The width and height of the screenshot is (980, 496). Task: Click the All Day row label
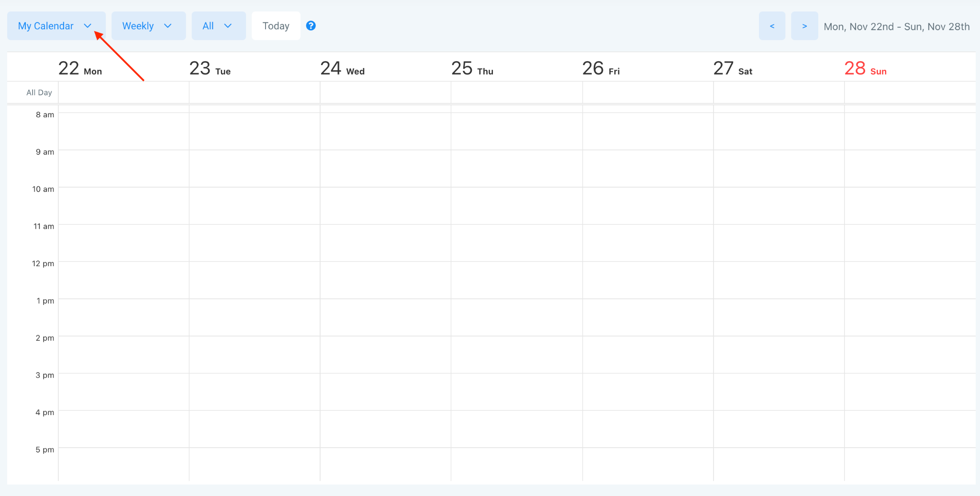[x=39, y=92]
